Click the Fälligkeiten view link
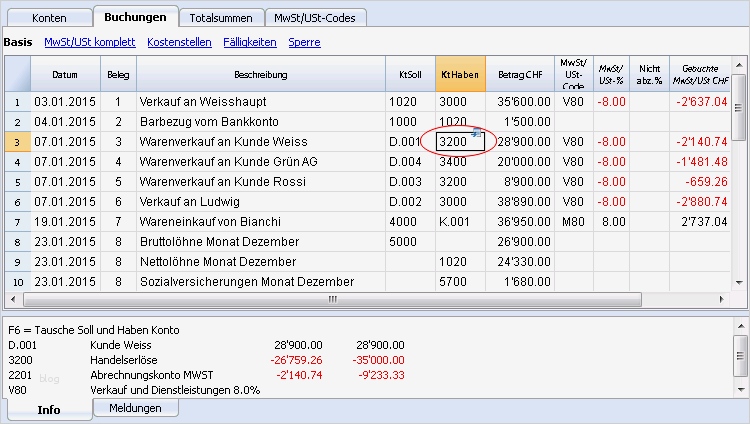The width and height of the screenshot is (750, 424). pos(249,43)
